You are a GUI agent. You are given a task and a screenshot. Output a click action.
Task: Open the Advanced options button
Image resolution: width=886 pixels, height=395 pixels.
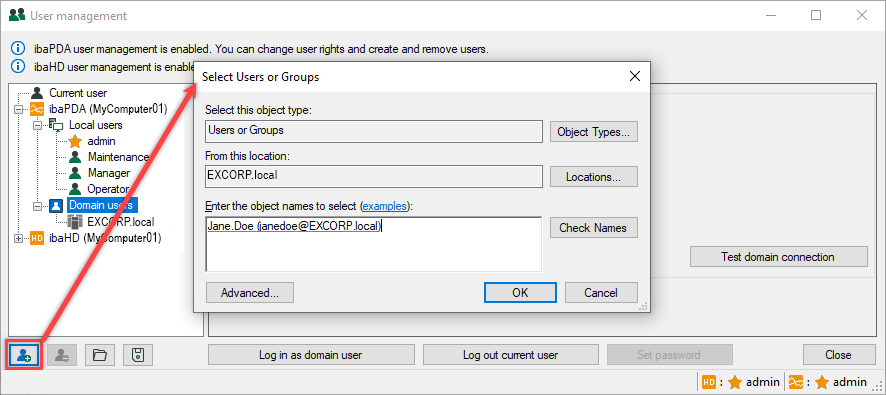pos(250,293)
